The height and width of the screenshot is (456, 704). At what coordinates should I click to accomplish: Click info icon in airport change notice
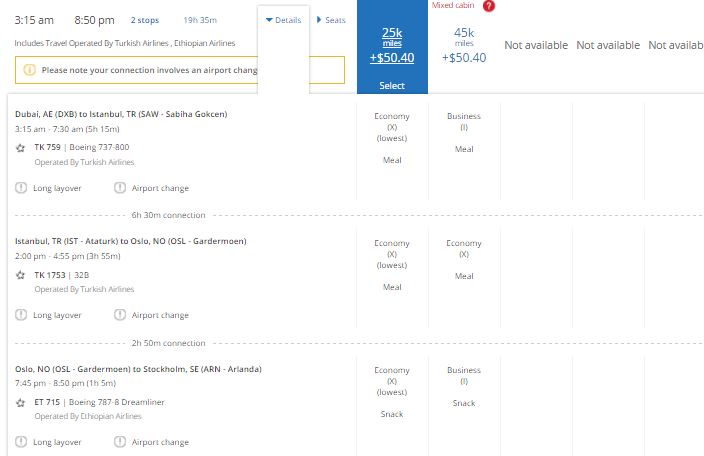pos(29,70)
